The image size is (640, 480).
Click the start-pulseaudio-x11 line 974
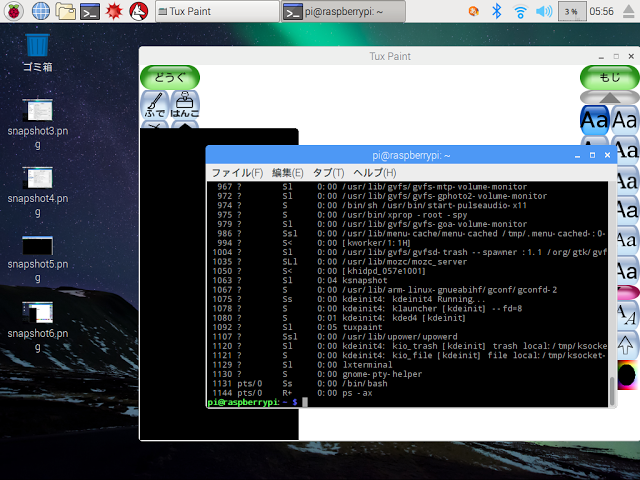coord(407,205)
